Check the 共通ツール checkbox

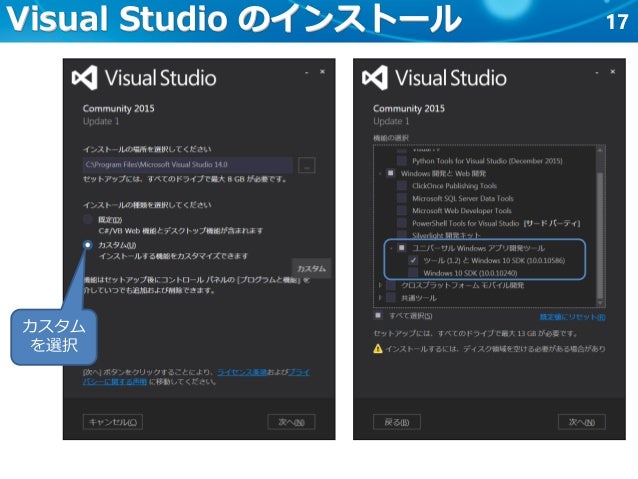[390, 298]
